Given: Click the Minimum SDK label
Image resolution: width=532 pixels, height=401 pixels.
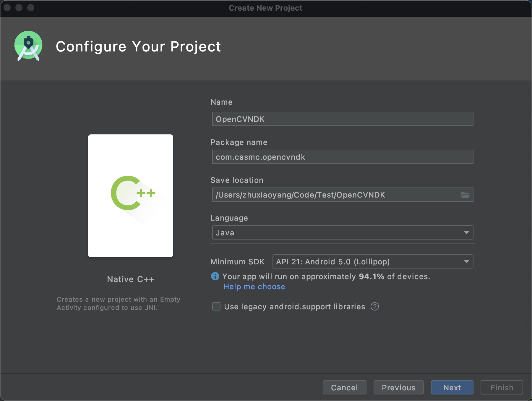Looking at the screenshot, I should click(238, 262).
